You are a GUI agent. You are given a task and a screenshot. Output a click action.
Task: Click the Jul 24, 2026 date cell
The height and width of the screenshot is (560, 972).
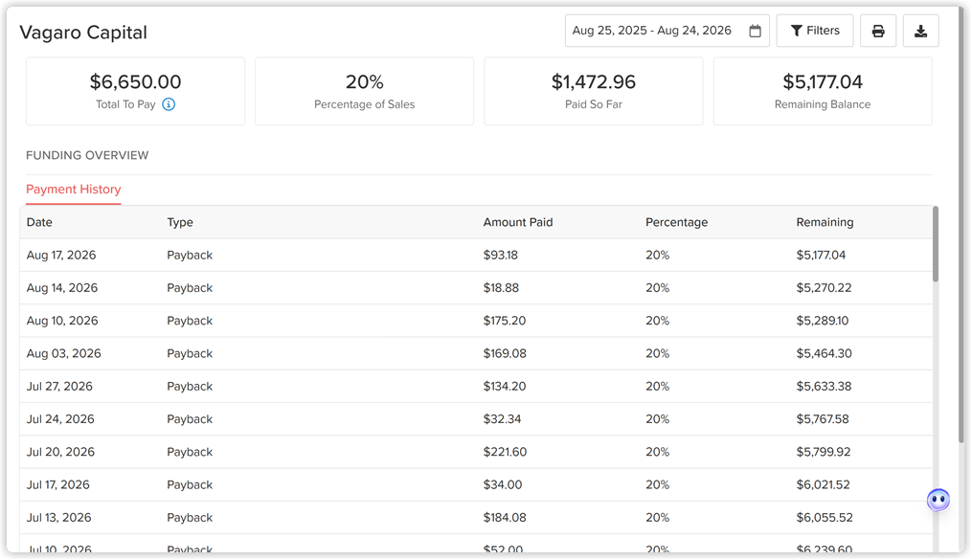click(60, 419)
